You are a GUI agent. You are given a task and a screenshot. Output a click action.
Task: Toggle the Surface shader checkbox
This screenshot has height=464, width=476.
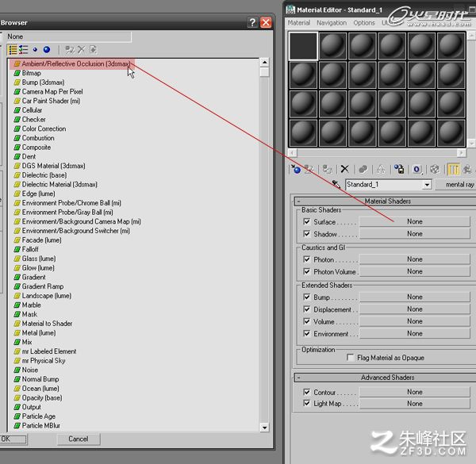point(306,221)
